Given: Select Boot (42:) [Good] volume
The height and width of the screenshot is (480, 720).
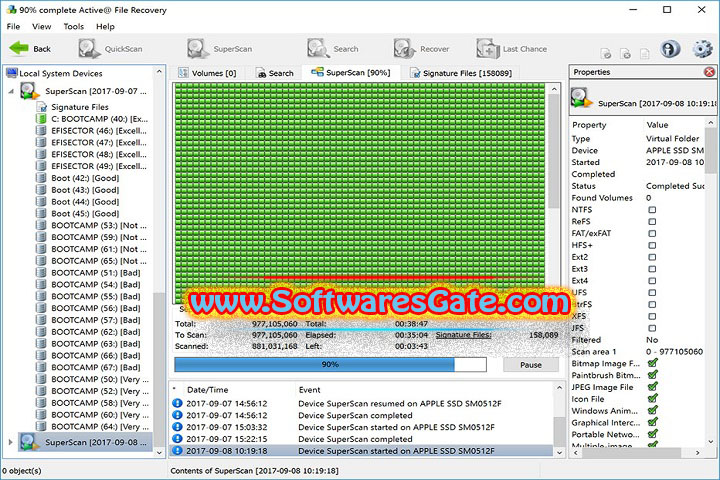Looking at the screenshot, I should pos(85,178).
